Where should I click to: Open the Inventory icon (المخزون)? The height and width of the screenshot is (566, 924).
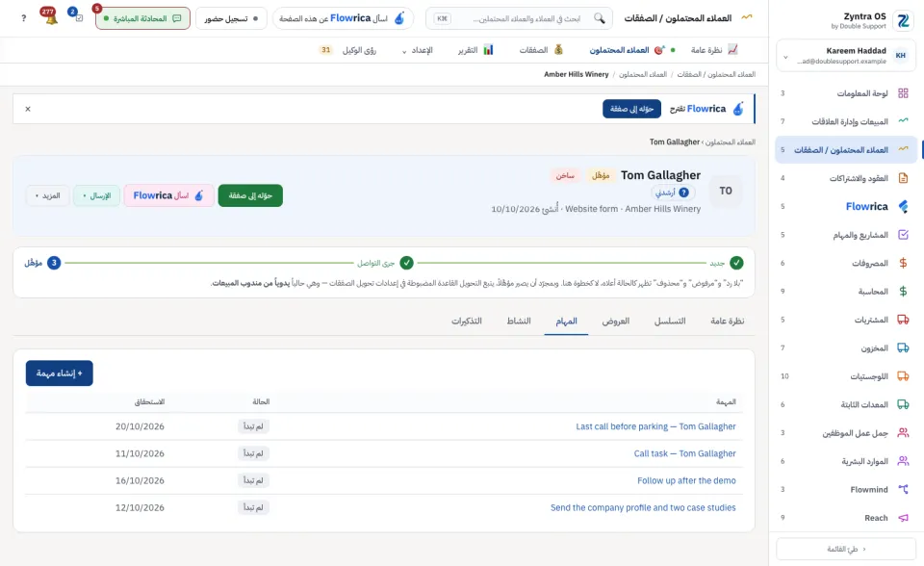[x=903, y=347]
